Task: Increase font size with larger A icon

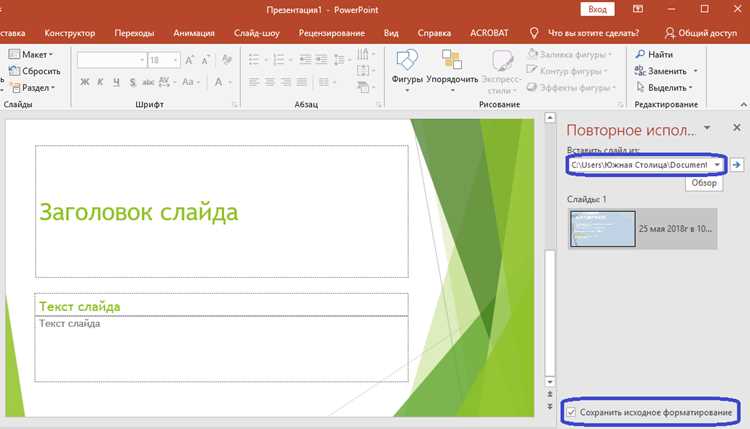Action: (x=189, y=60)
